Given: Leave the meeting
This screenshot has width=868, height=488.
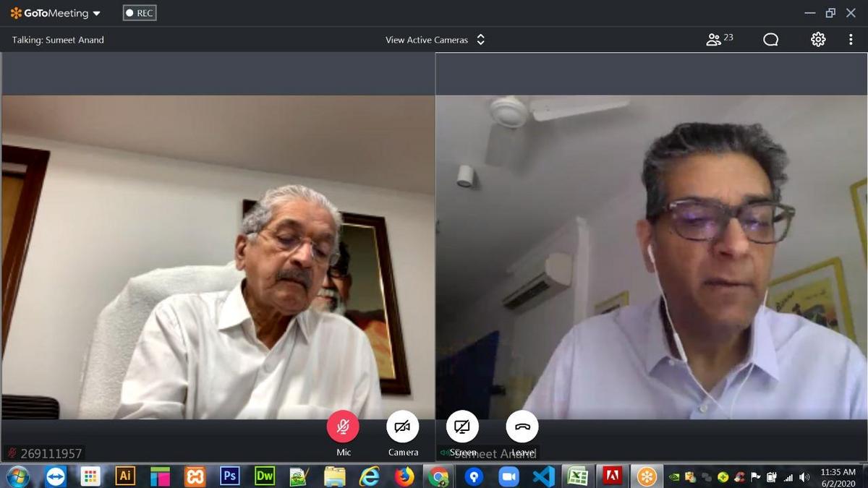Looking at the screenshot, I should coord(522,427).
